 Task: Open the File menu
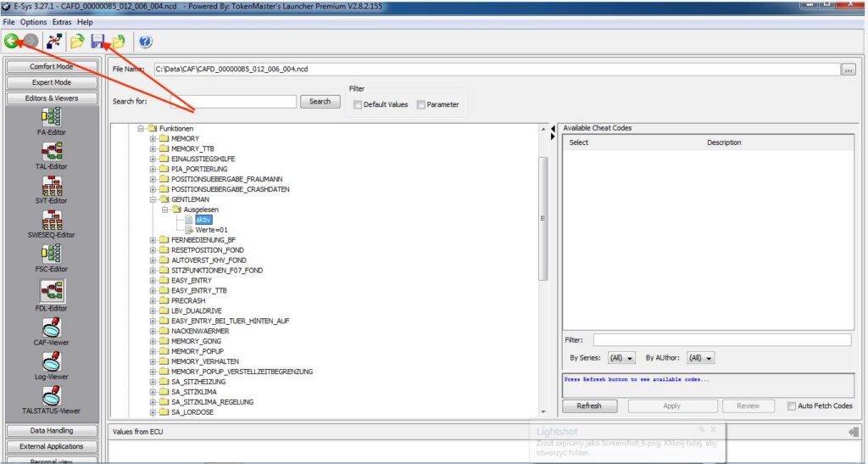pyautogui.click(x=8, y=22)
